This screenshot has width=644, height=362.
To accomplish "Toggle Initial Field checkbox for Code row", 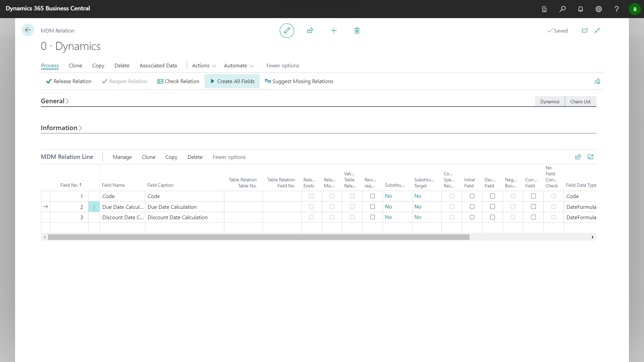I will click(x=472, y=196).
